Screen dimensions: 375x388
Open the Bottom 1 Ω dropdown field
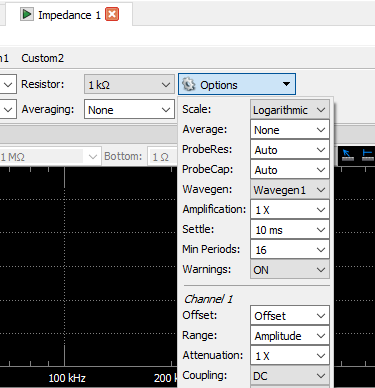[x=163, y=156]
